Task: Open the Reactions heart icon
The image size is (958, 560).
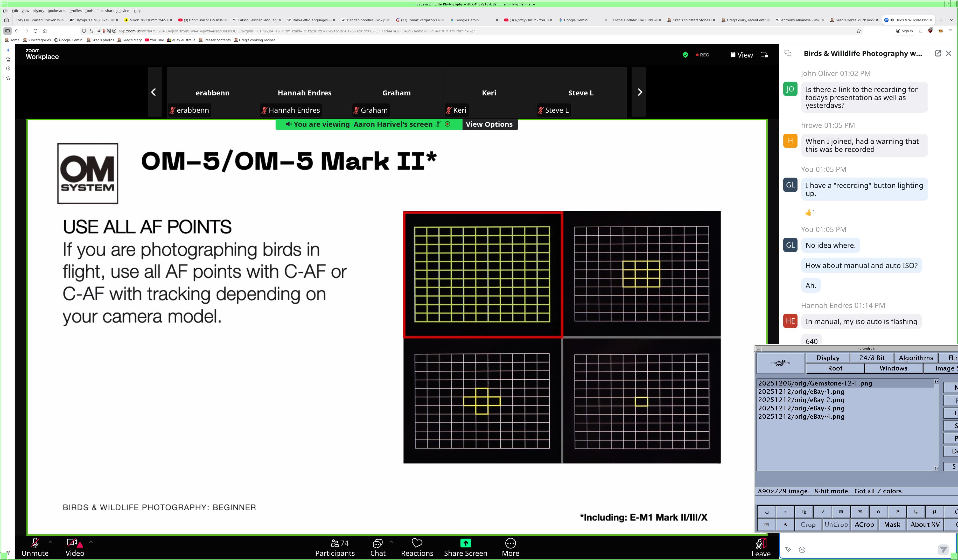Action: 417,543
